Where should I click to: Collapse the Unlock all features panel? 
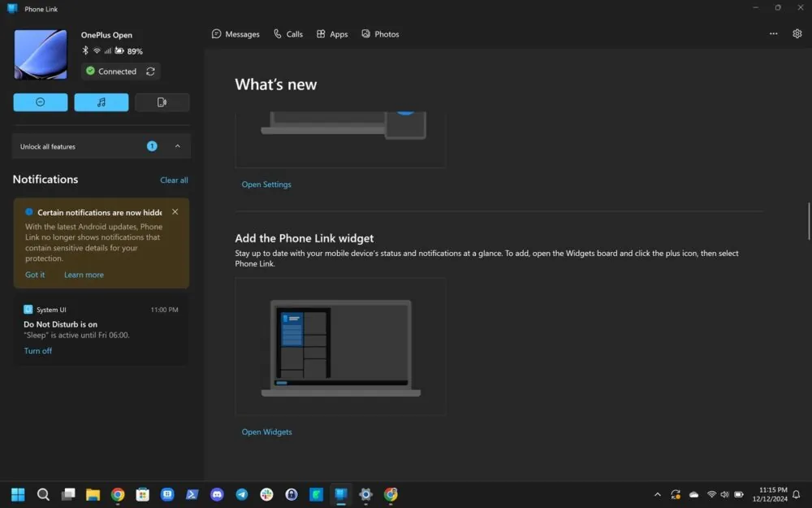177,146
